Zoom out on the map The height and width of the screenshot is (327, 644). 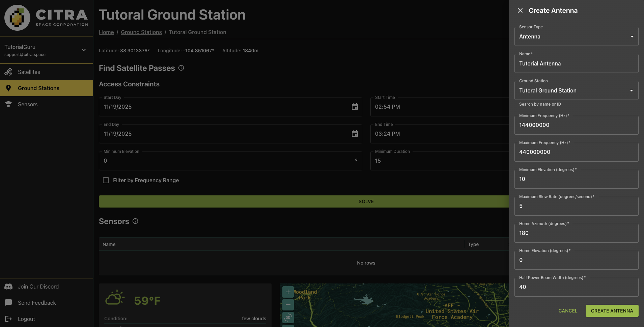click(288, 305)
